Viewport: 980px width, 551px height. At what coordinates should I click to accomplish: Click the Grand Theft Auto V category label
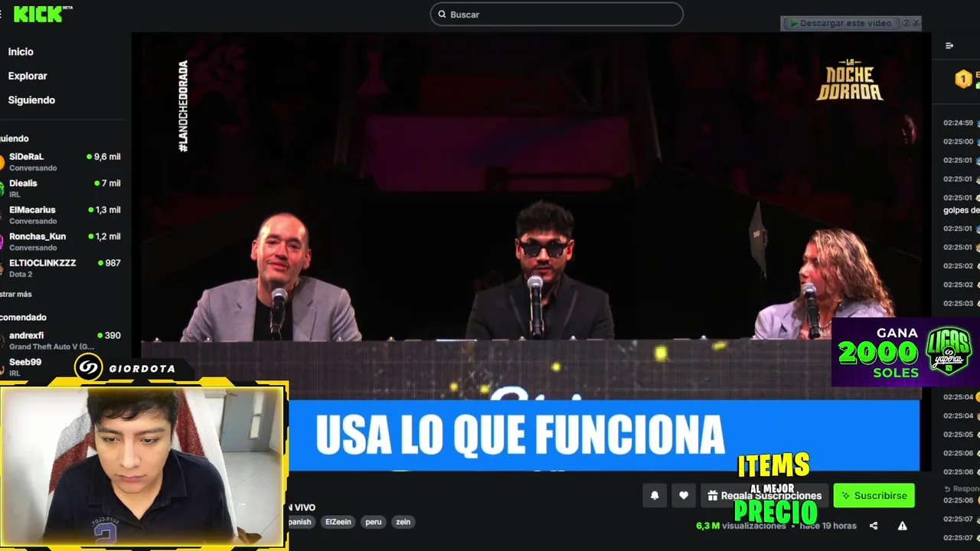coord(51,347)
